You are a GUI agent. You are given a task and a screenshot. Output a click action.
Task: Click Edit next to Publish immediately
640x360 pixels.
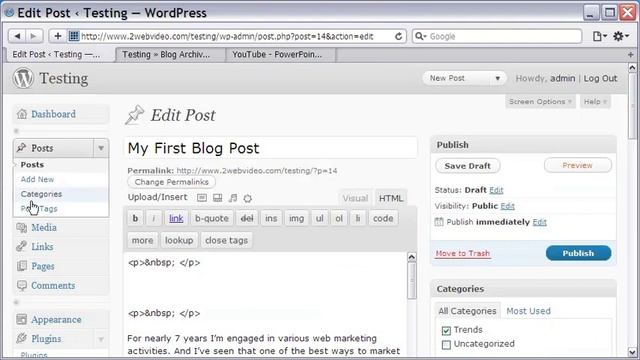click(539, 222)
